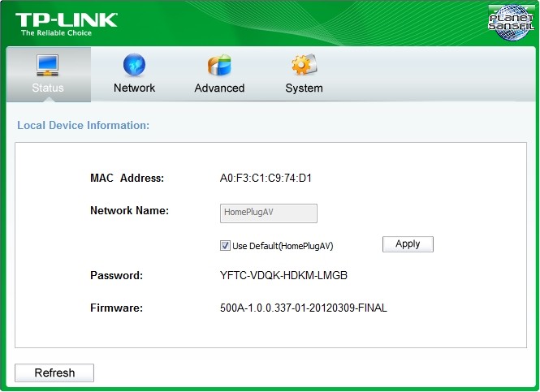This screenshot has width=540, height=392.
Task: Click the TP-LINK logo
Action: [66, 24]
